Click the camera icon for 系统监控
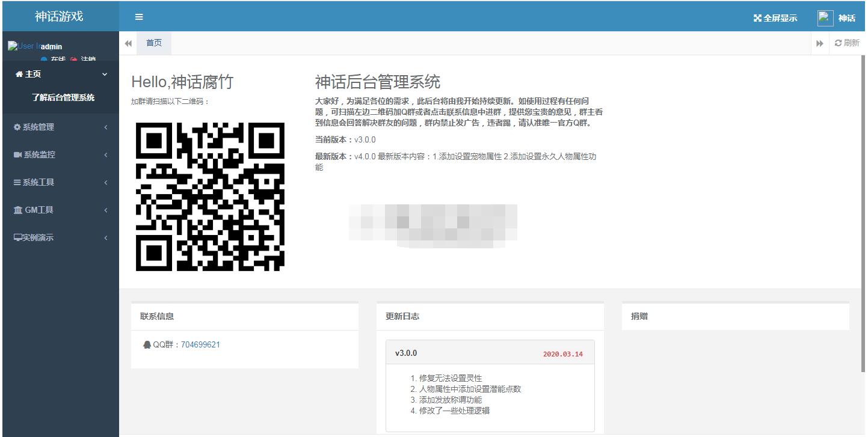The image size is (868, 437). [x=17, y=155]
